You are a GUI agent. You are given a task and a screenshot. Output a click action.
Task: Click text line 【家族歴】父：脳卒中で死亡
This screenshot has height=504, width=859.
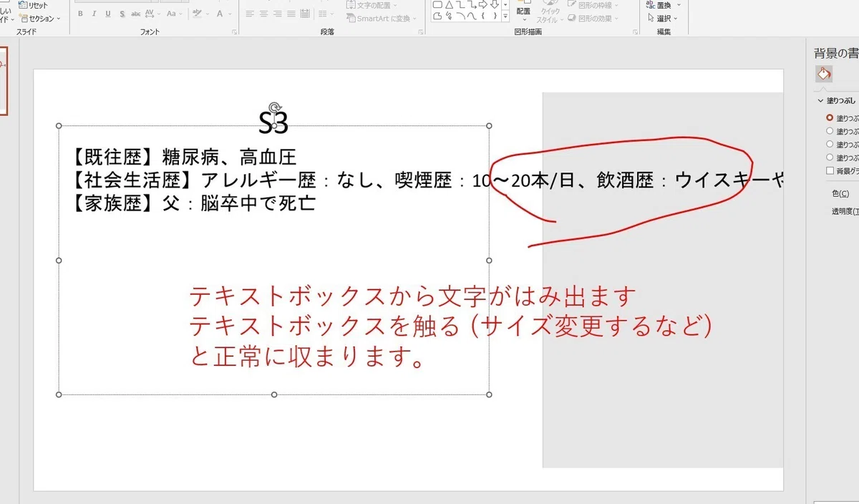tap(194, 203)
